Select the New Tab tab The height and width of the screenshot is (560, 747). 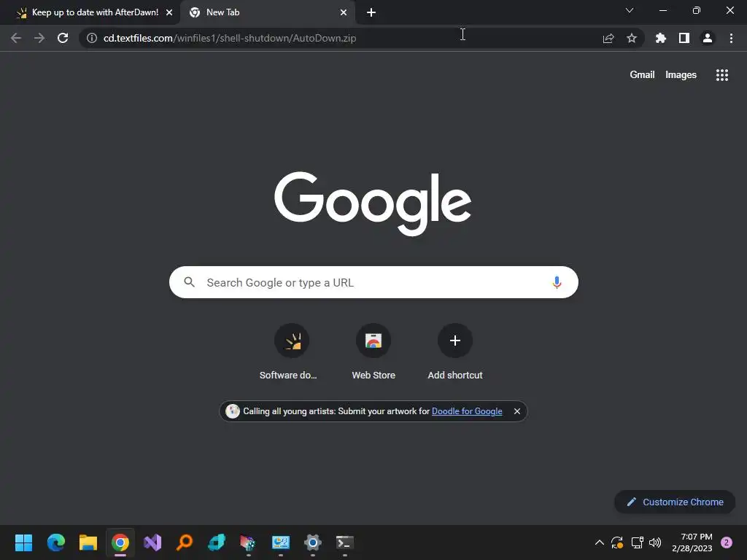click(x=267, y=12)
